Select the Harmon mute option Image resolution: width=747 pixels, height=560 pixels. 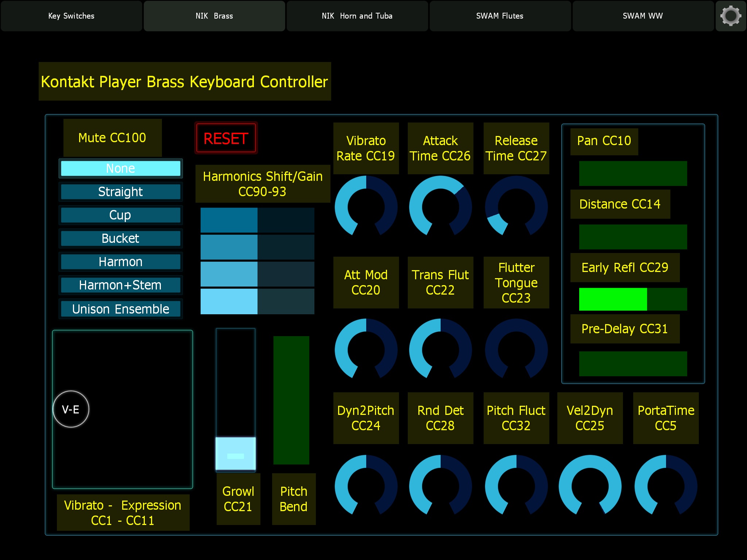pos(121,262)
